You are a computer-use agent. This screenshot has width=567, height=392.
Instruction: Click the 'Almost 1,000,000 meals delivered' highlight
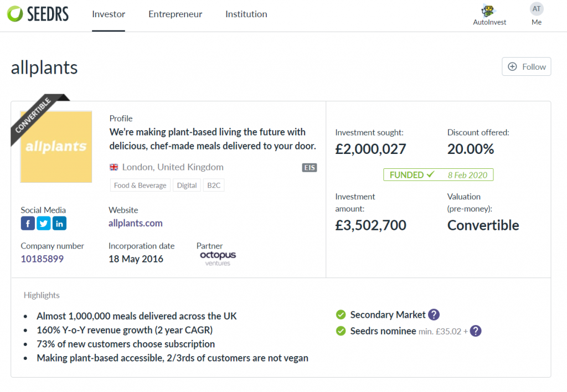(x=137, y=316)
